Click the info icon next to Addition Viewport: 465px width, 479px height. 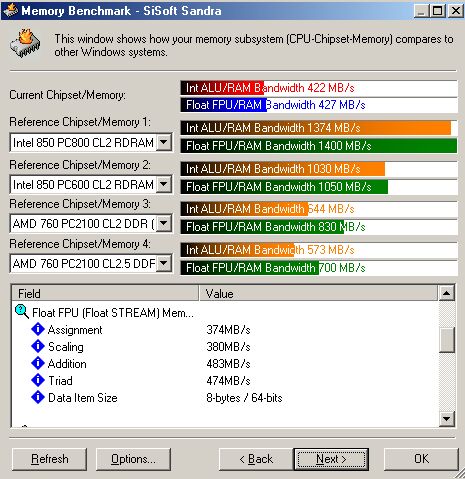38,363
